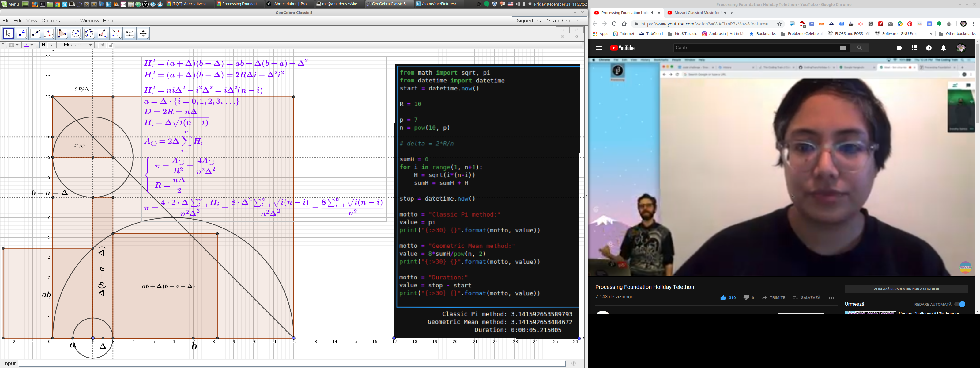Toggle the Redare Automată autoplay switch

point(960,305)
